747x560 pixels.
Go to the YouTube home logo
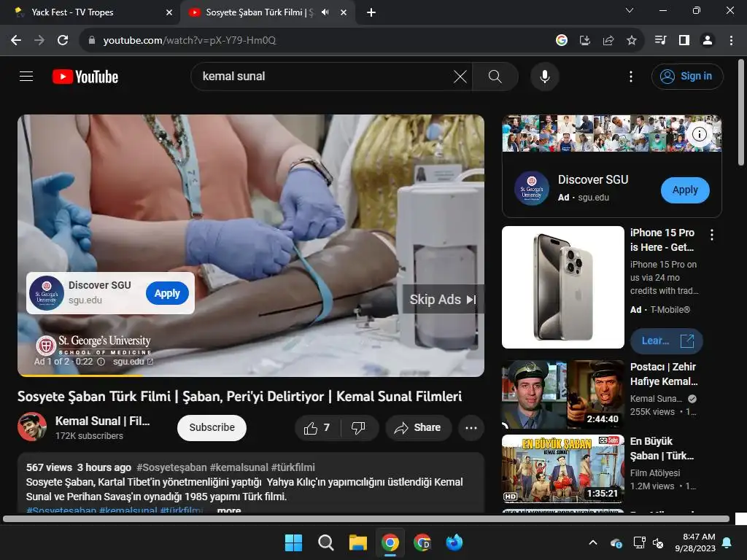click(85, 77)
